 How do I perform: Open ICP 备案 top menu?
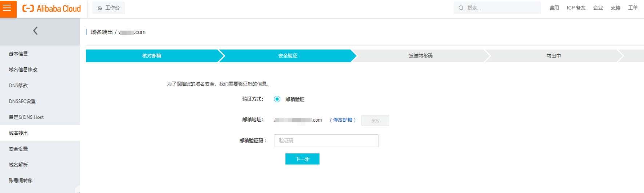[576, 8]
